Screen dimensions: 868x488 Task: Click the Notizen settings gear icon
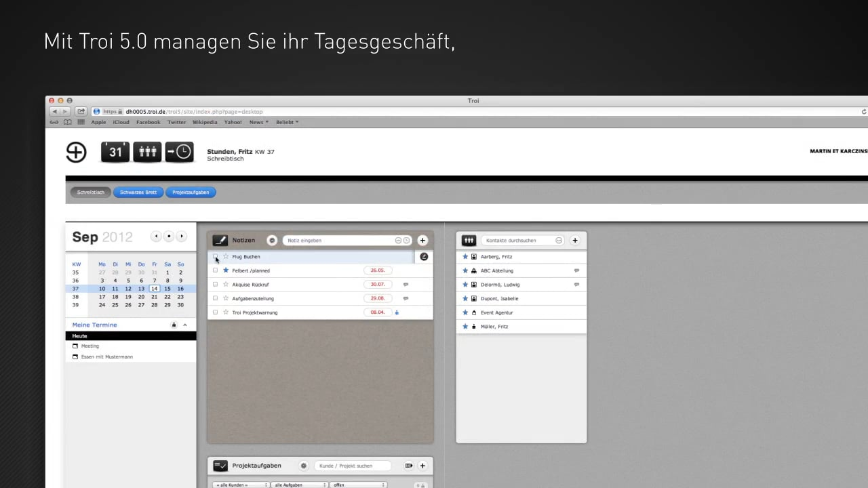[x=272, y=240]
